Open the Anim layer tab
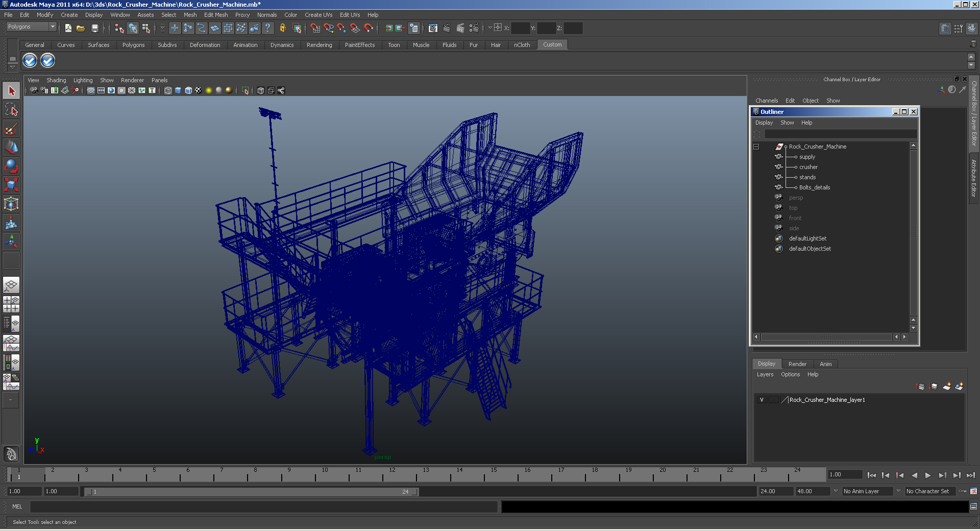Screen dimensions: 980x531 [x=825, y=364]
